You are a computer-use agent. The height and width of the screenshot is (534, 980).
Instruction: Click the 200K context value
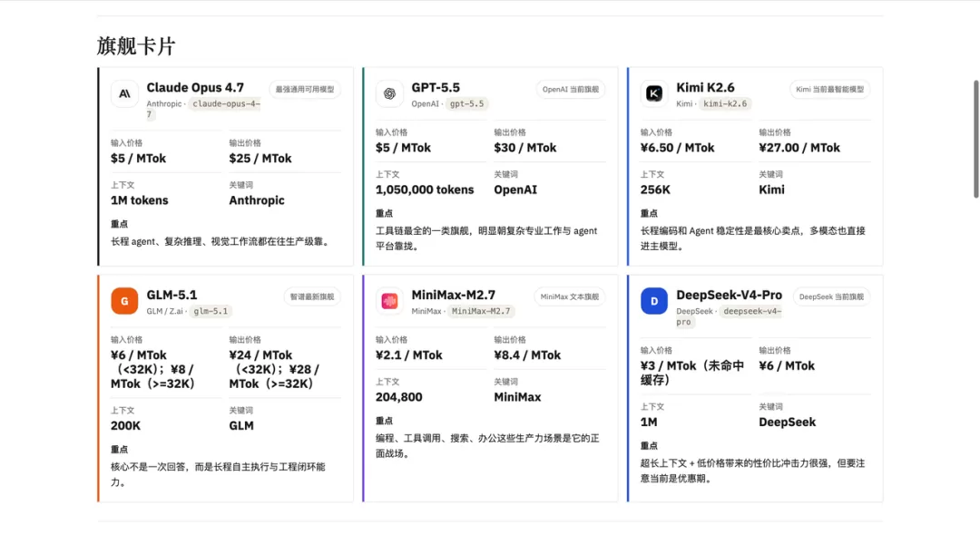tap(125, 426)
